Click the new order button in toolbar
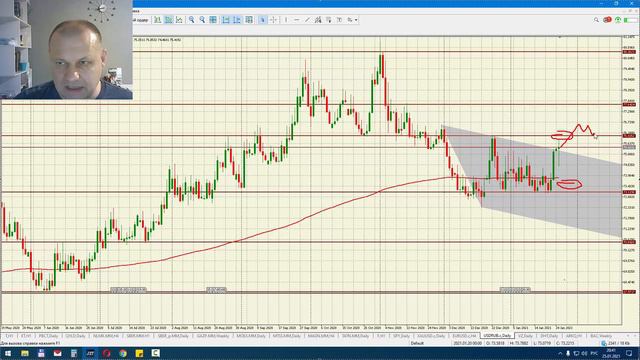This screenshot has width=640, height=360. point(141,20)
